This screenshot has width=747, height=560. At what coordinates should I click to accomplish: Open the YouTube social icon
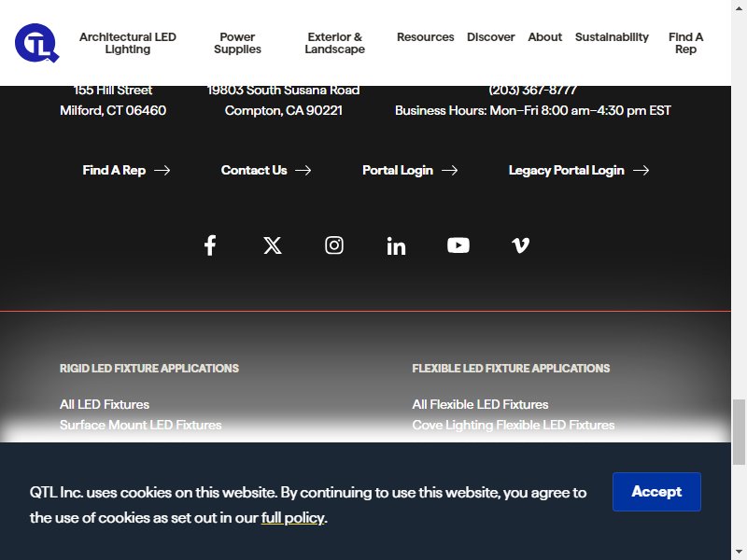click(x=458, y=245)
